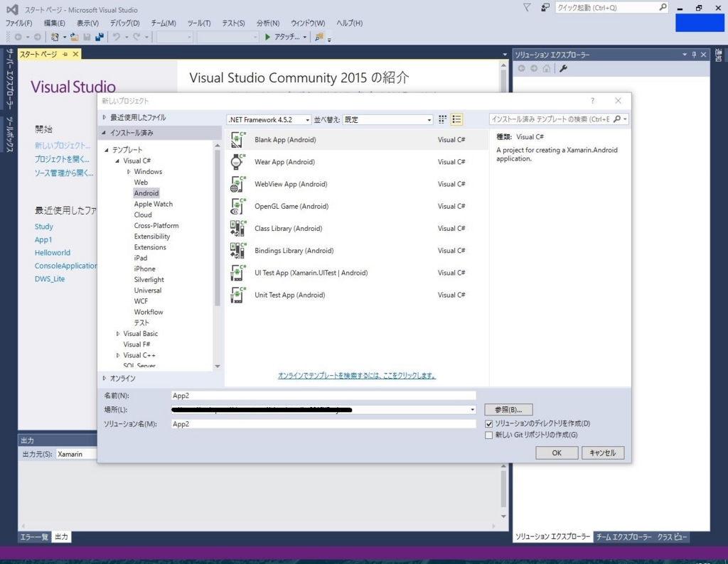Screen dimensions: 728x564
Task: Click the Solution Explorer forward arrow
Action: coord(534,69)
